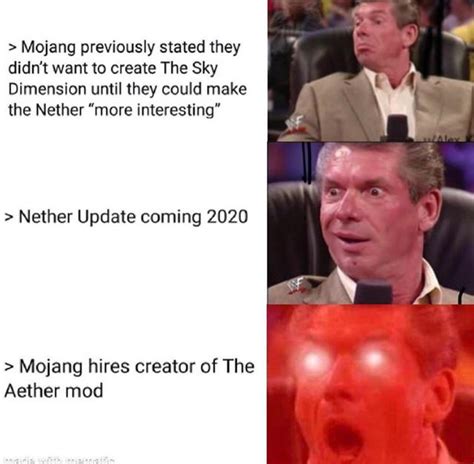Click the "Nether Update coming 2020" text
The image size is (474, 464).
126,217
